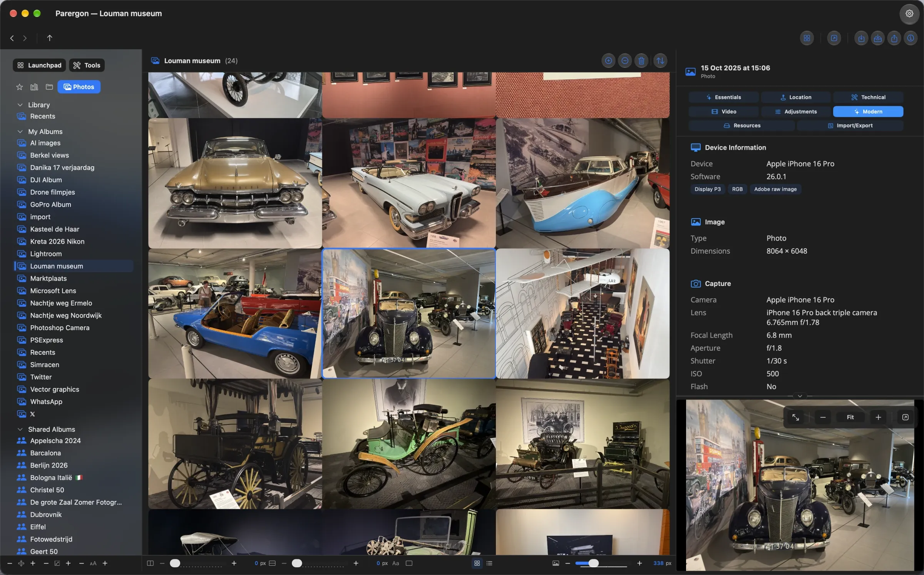Screen dimensions: 924x575
Task: Switch to list view in bottom bar
Action: 489,563
